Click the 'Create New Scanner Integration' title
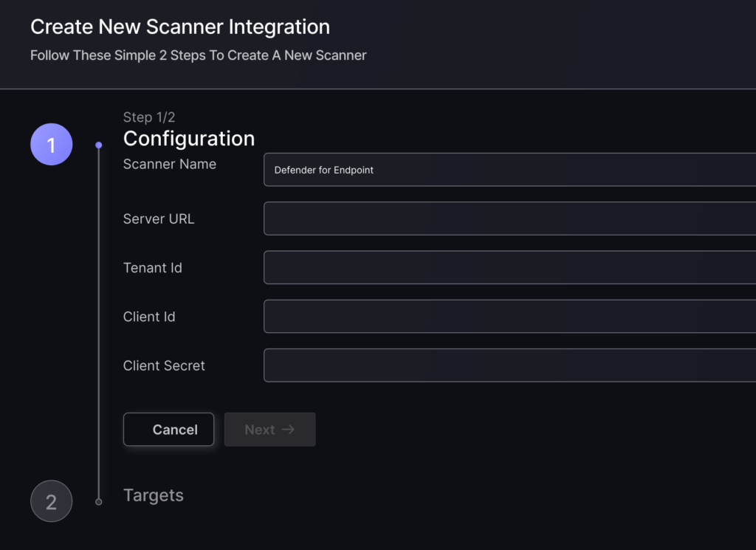This screenshot has width=756, height=550. (x=180, y=27)
